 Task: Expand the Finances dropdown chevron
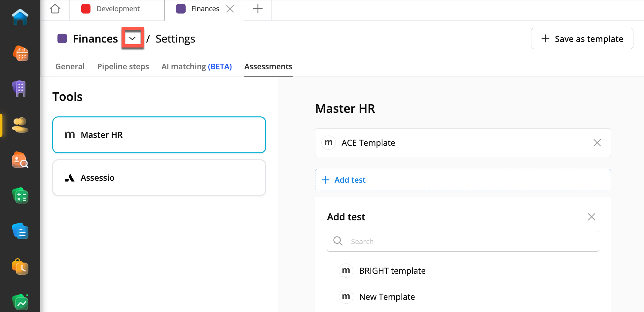point(132,39)
